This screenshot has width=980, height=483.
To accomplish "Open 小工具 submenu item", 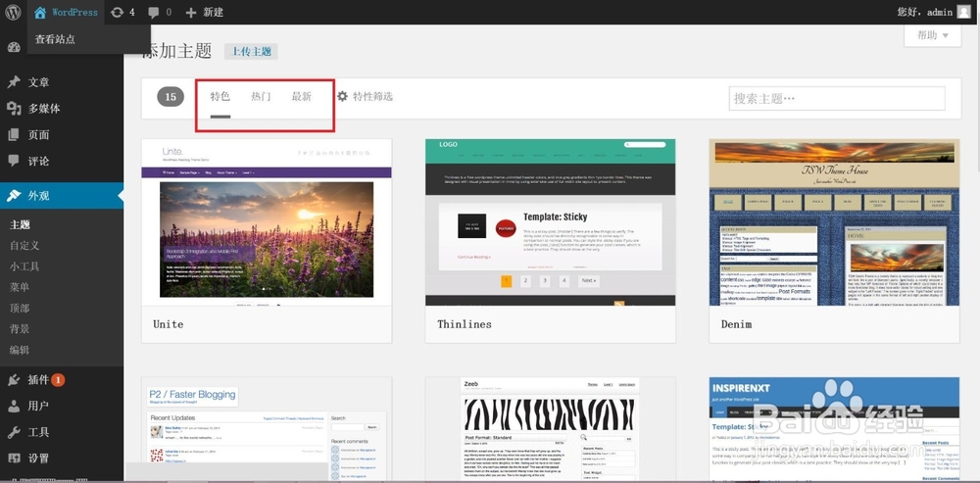I will 24,266.
